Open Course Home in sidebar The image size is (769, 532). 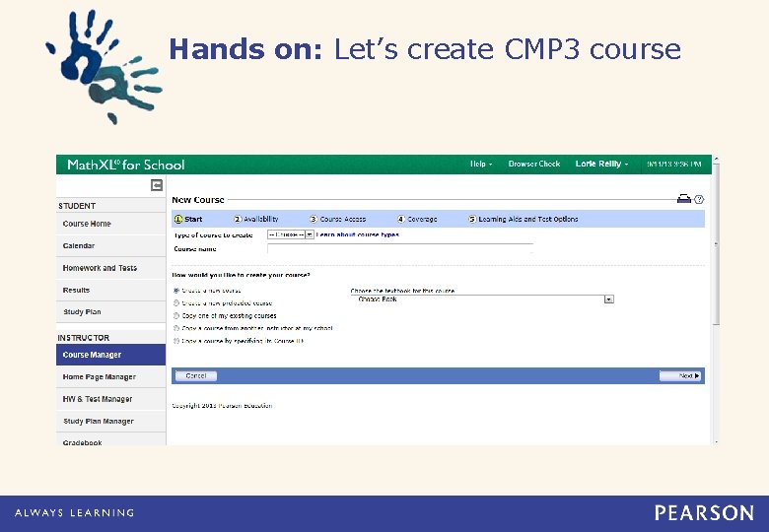[110, 224]
